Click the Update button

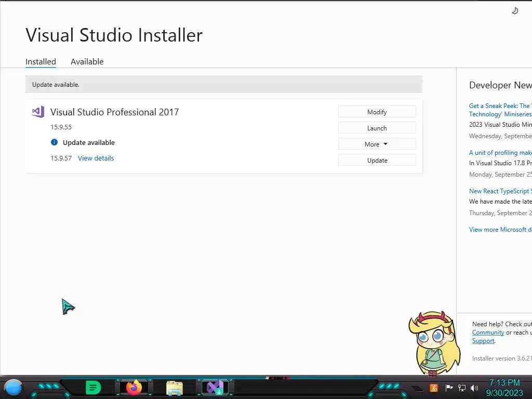(377, 160)
